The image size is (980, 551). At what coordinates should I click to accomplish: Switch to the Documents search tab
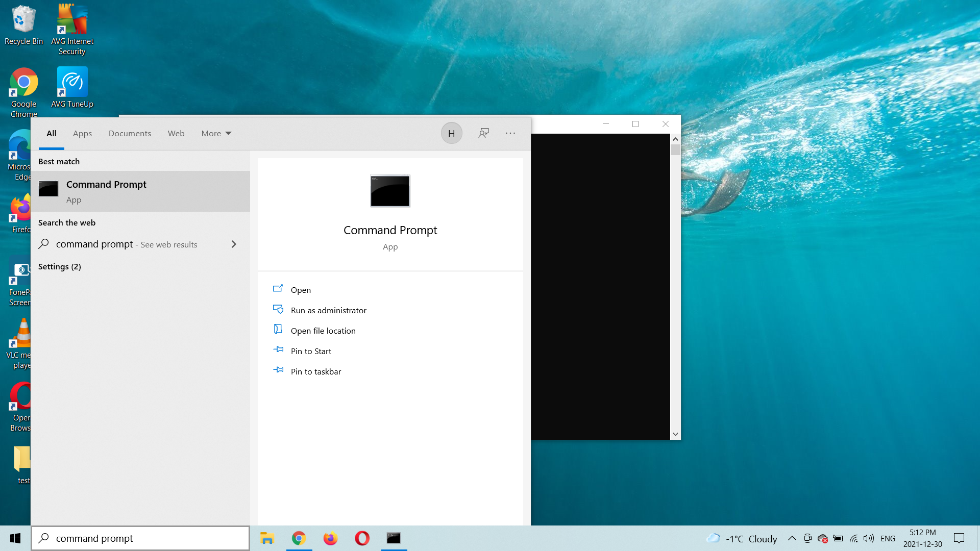(x=129, y=133)
